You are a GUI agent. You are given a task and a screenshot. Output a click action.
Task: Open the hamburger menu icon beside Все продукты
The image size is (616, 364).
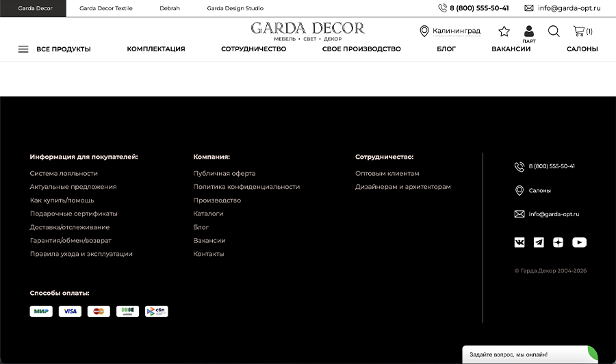[x=23, y=49]
